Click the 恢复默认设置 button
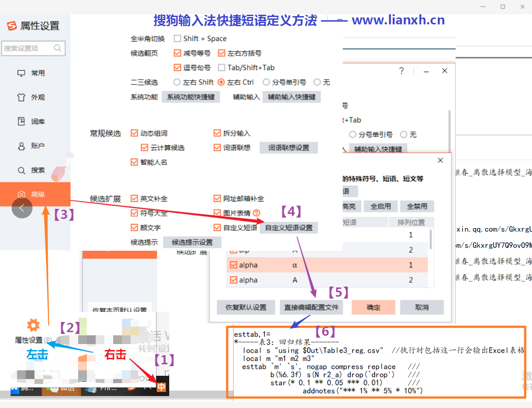The width and height of the screenshot is (532, 408). tap(246, 308)
